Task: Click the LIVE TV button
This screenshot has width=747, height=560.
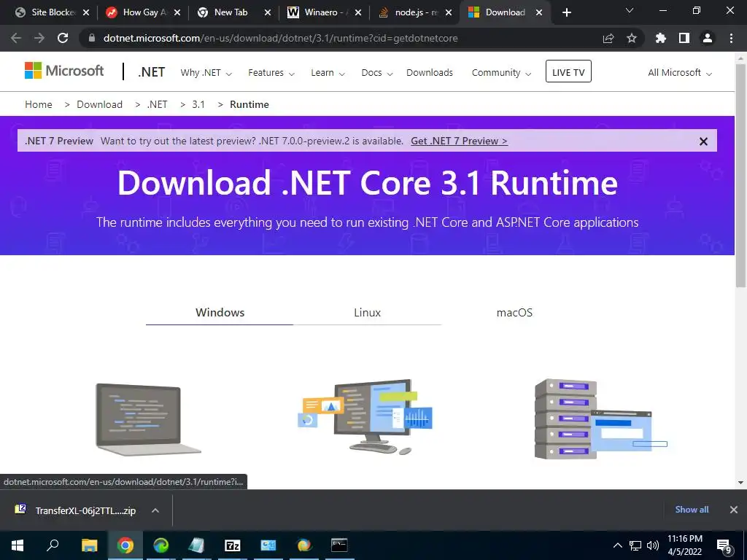Action: [568, 71]
